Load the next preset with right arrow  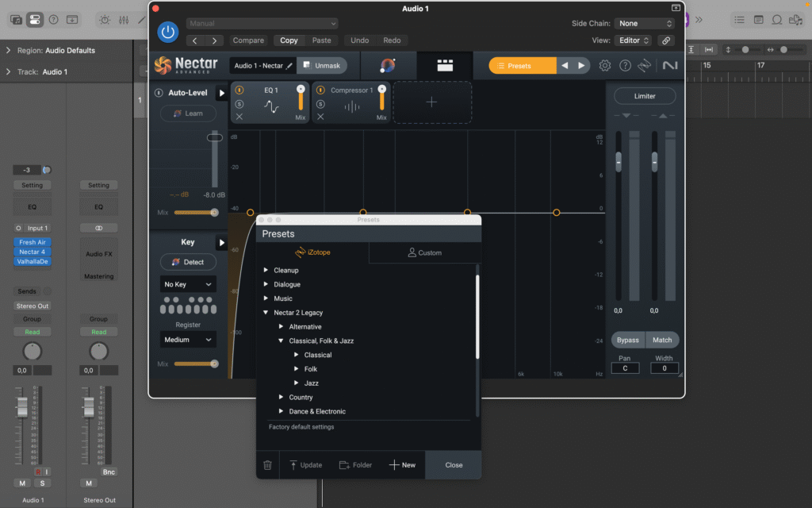[581, 66]
